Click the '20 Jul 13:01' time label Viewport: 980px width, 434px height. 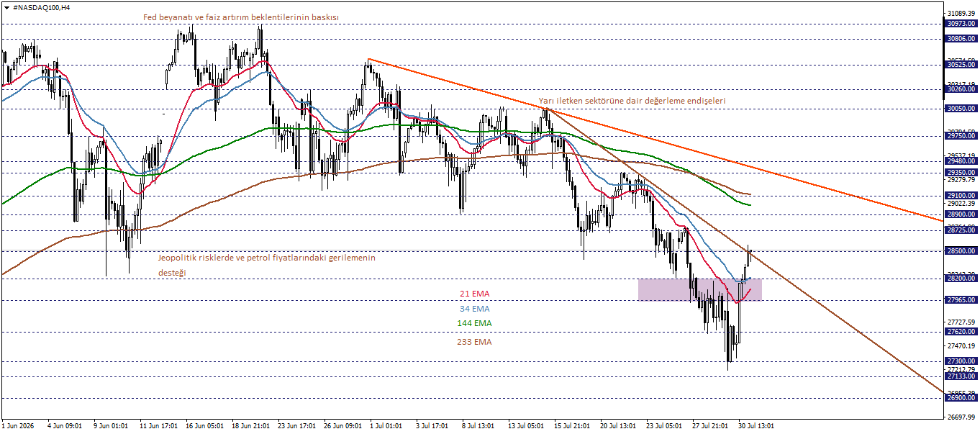[x=619, y=425]
